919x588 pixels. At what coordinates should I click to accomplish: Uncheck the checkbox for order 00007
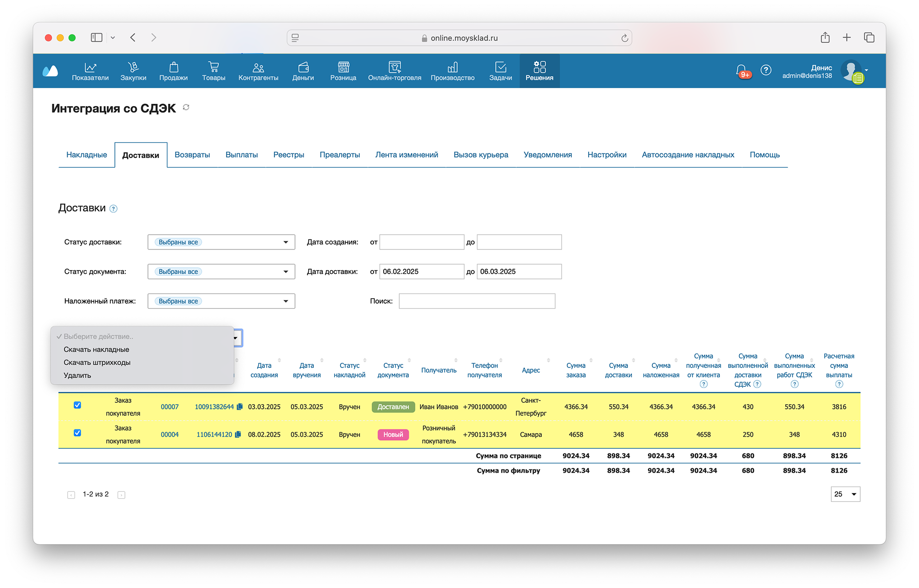pyautogui.click(x=78, y=405)
